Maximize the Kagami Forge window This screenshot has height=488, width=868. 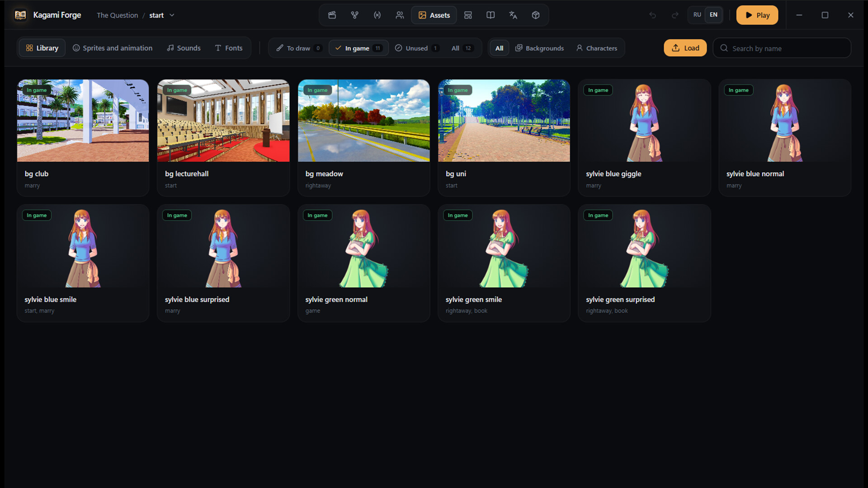[x=825, y=15]
